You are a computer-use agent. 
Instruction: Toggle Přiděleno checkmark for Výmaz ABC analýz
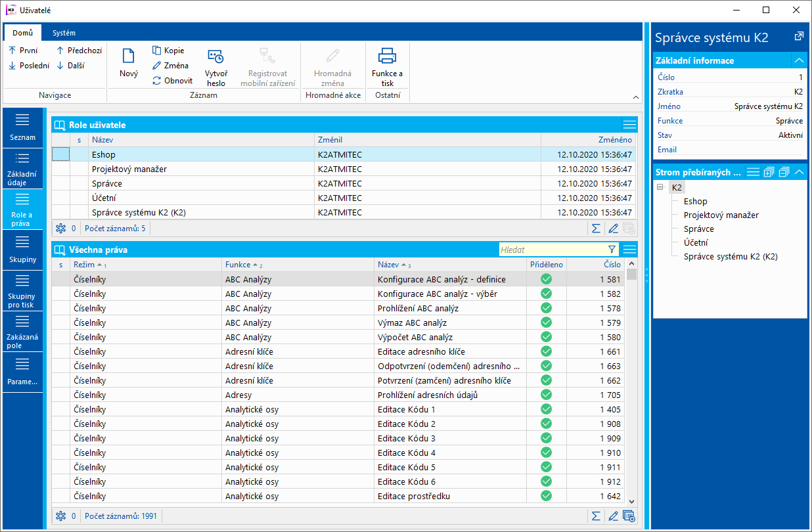[546, 322]
